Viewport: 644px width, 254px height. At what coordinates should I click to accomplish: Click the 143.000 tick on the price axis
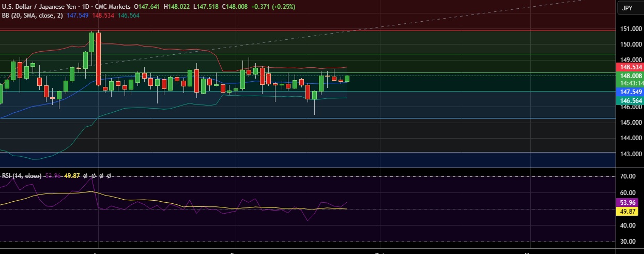[x=631, y=154]
